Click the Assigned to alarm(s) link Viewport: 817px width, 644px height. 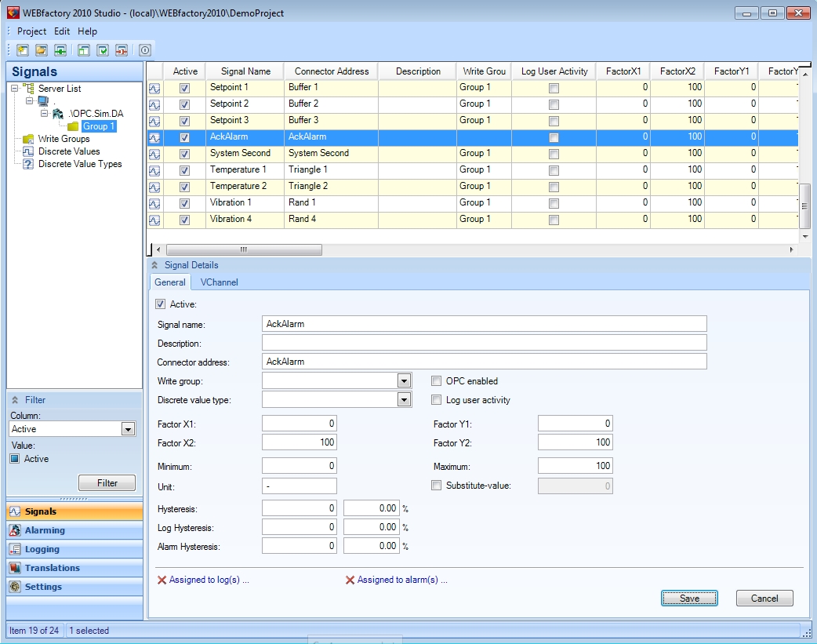click(401, 580)
